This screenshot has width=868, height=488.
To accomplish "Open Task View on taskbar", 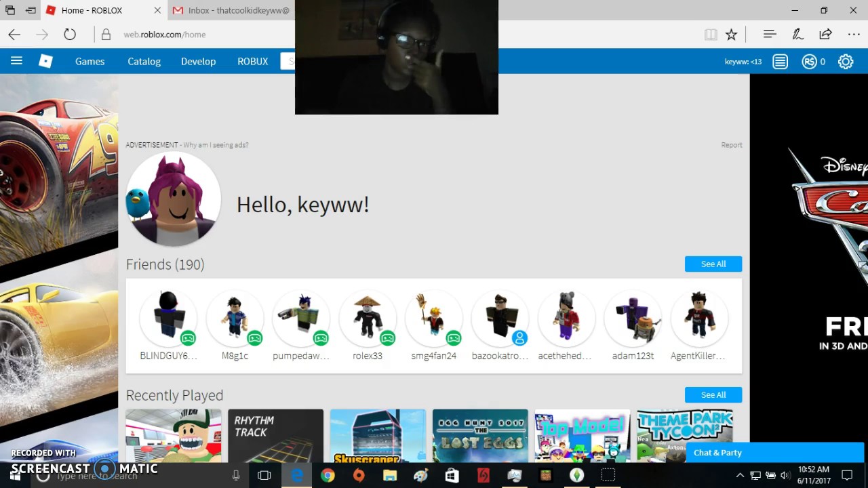I will [264, 476].
